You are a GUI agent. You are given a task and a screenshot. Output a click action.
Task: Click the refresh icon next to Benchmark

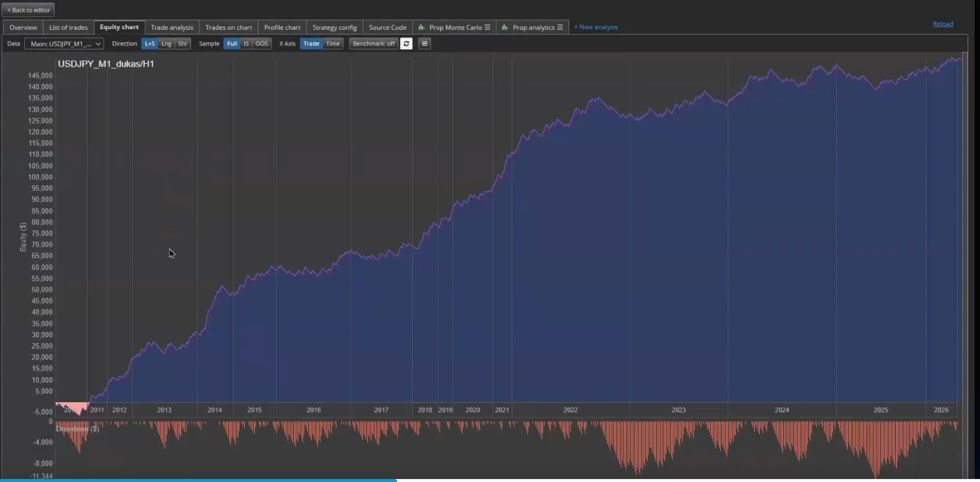[406, 43]
